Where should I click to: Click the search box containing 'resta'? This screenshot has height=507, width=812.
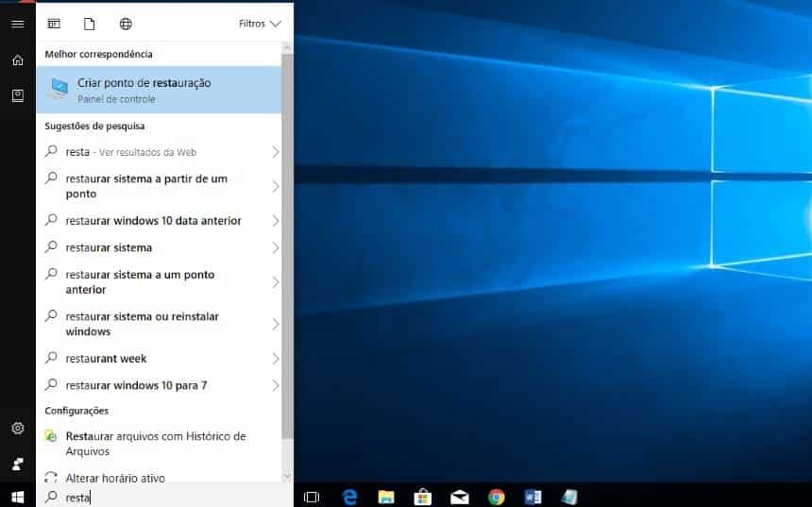pyautogui.click(x=164, y=498)
